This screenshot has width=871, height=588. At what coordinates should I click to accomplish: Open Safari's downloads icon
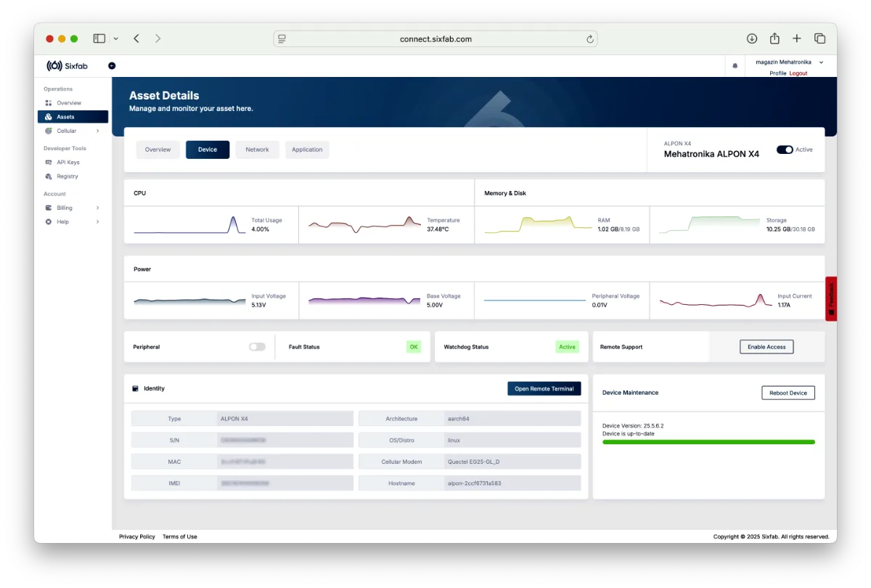[x=752, y=38]
